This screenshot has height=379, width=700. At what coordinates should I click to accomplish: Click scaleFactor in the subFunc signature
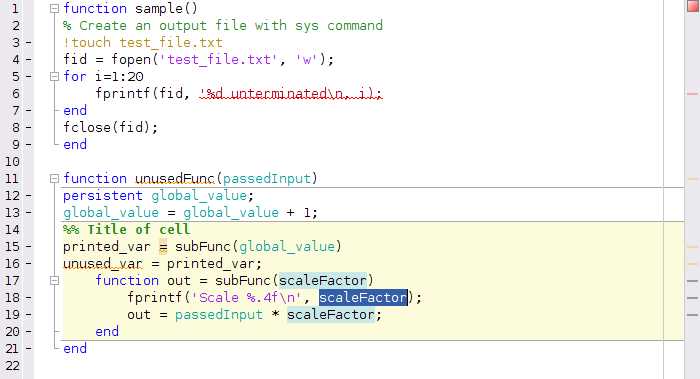[x=323, y=280]
